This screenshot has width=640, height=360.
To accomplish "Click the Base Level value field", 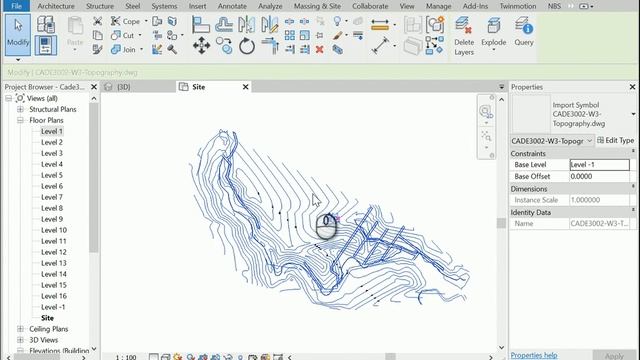I will click(x=599, y=164).
